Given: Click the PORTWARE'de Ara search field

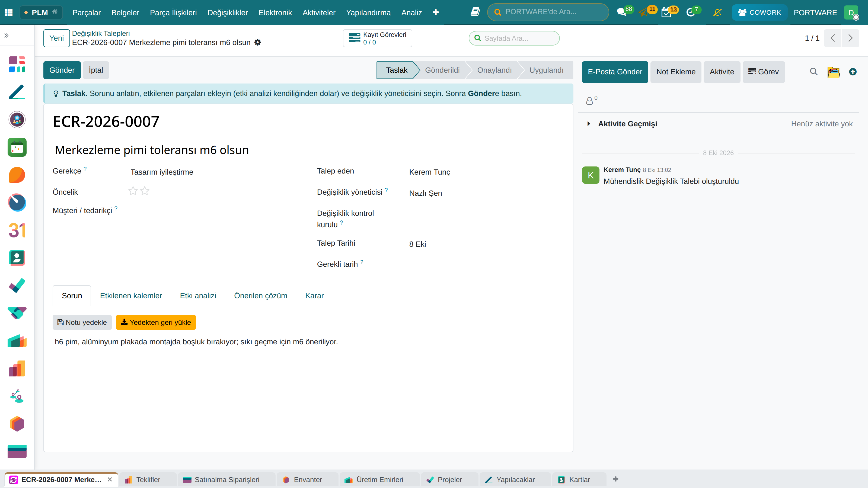Looking at the screenshot, I should [x=548, y=12].
